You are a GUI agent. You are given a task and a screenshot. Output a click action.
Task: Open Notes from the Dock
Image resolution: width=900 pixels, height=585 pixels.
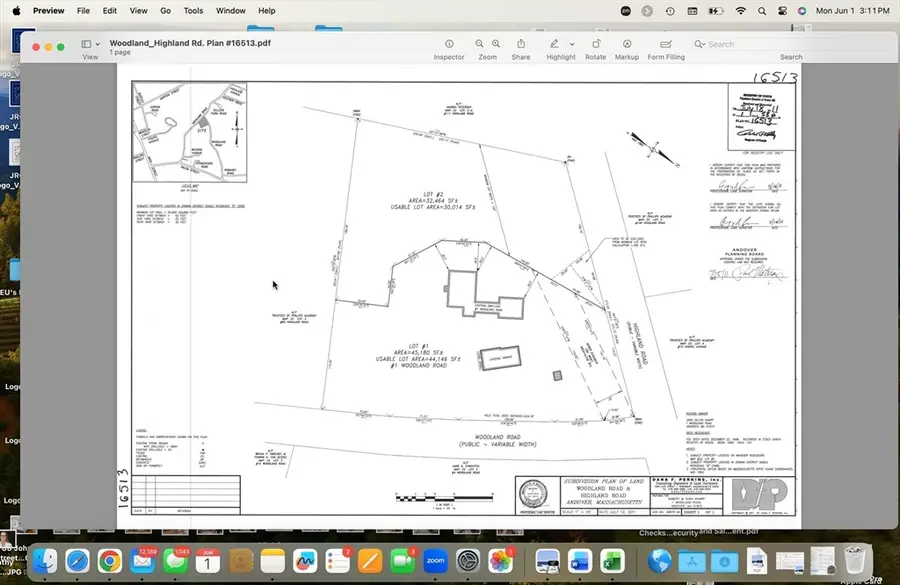[x=273, y=560]
